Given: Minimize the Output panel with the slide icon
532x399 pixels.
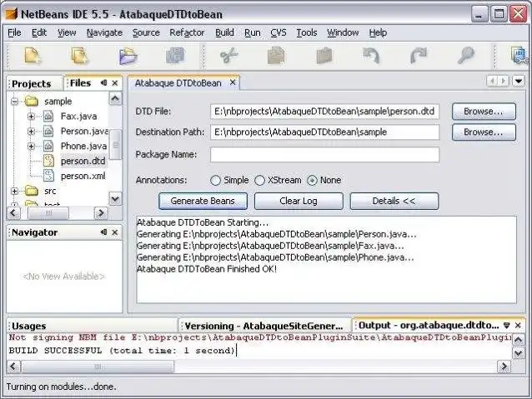Looking at the screenshot, I should 506,326.
